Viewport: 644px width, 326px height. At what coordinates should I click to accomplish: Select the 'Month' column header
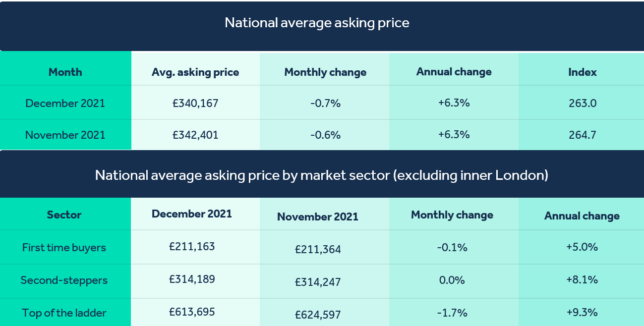click(65, 72)
